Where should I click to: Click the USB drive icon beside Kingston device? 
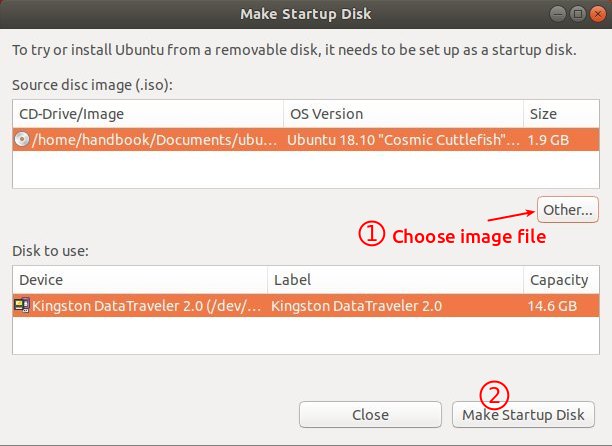click(x=22, y=305)
